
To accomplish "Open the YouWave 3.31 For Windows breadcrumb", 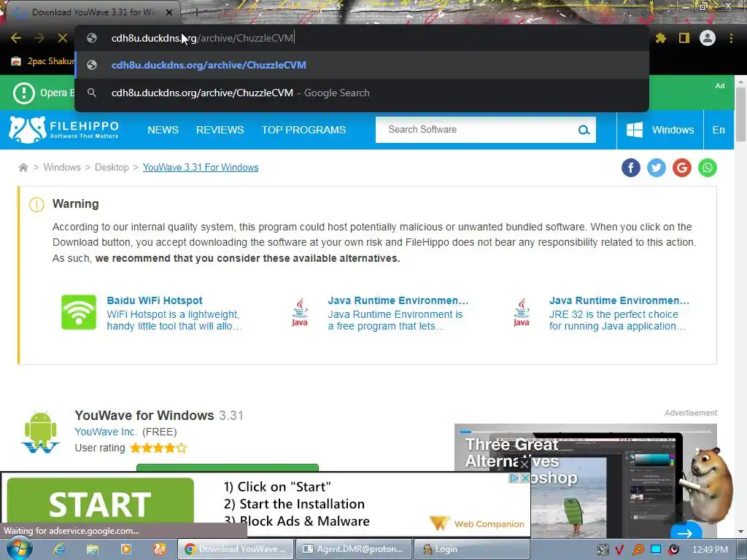I will 201,168.
